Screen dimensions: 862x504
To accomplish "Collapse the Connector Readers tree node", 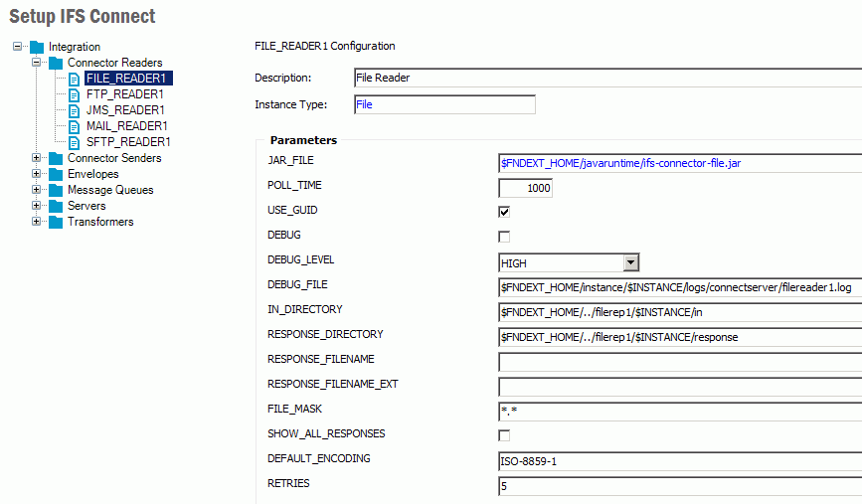I will click(x=37, y=63).
